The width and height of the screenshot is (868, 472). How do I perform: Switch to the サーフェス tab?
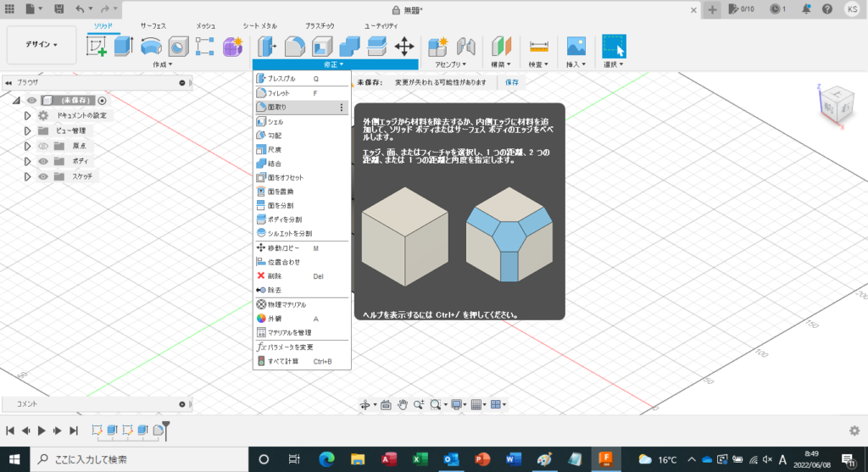click(x=153, y=26)
